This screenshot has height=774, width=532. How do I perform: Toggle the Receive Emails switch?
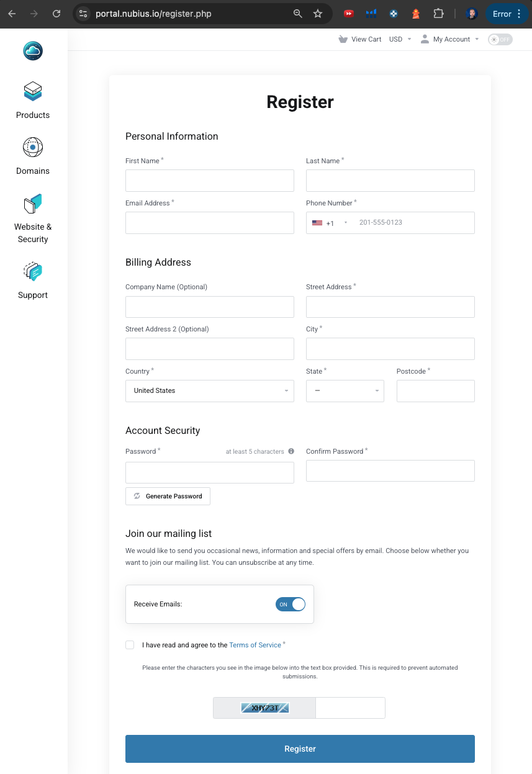[291, 605]
